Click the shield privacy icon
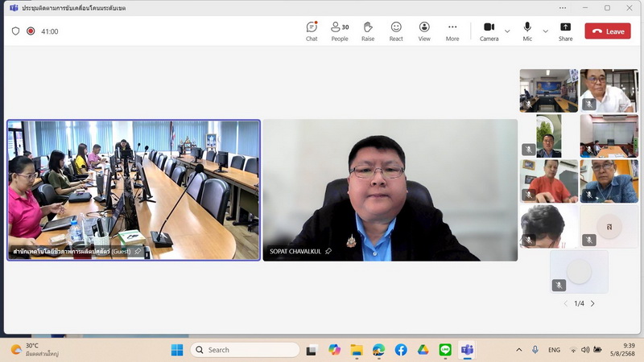Image resolution: width=644 pixels, height=362 pixels. [x=15, y=31]
